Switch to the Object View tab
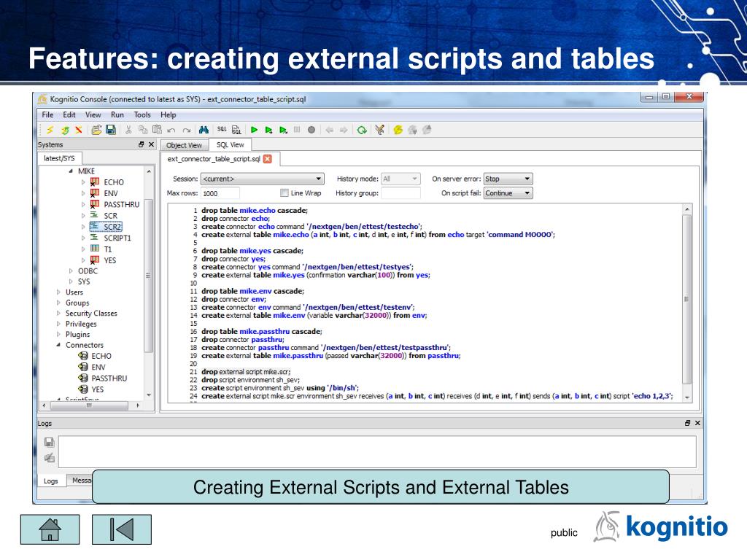 (184, 145)
